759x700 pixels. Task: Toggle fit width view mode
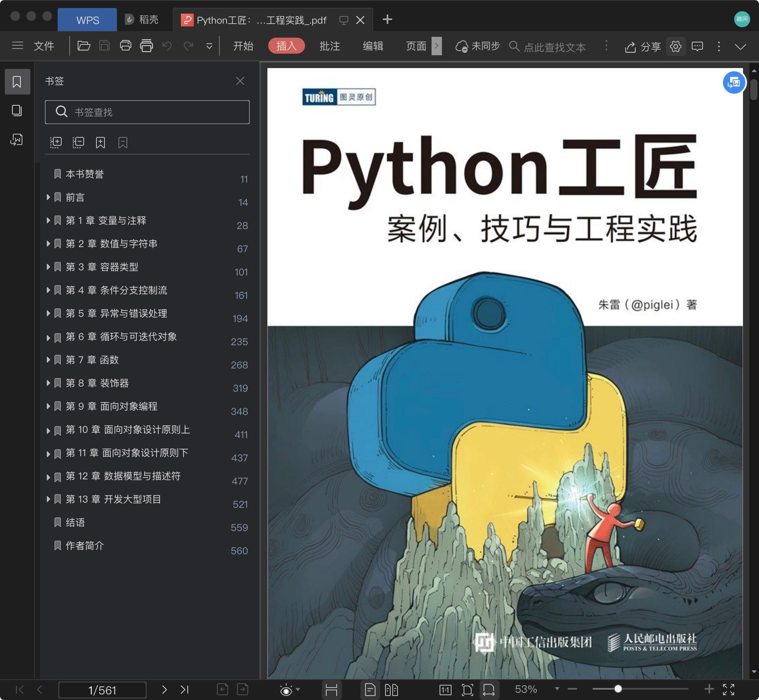pos(489,690)
